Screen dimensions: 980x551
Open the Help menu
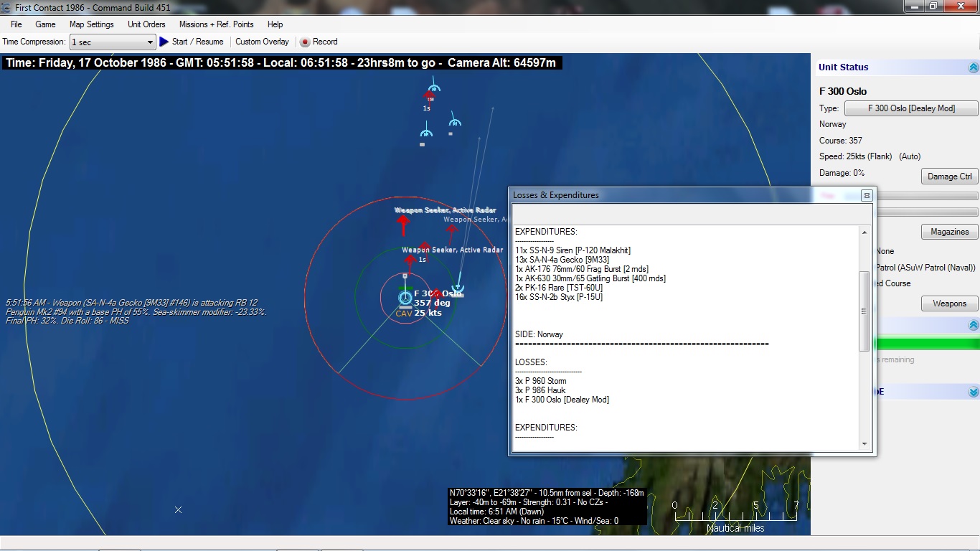point(275,24)
